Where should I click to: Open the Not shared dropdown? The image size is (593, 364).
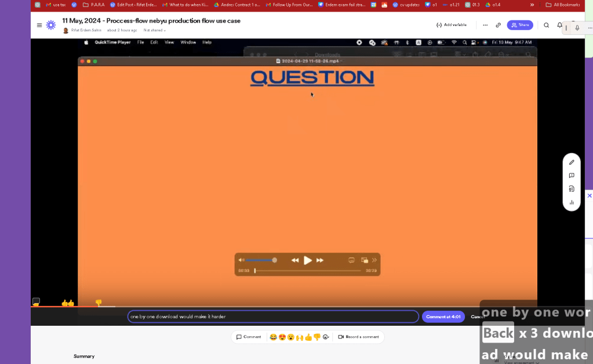[154, 30]
